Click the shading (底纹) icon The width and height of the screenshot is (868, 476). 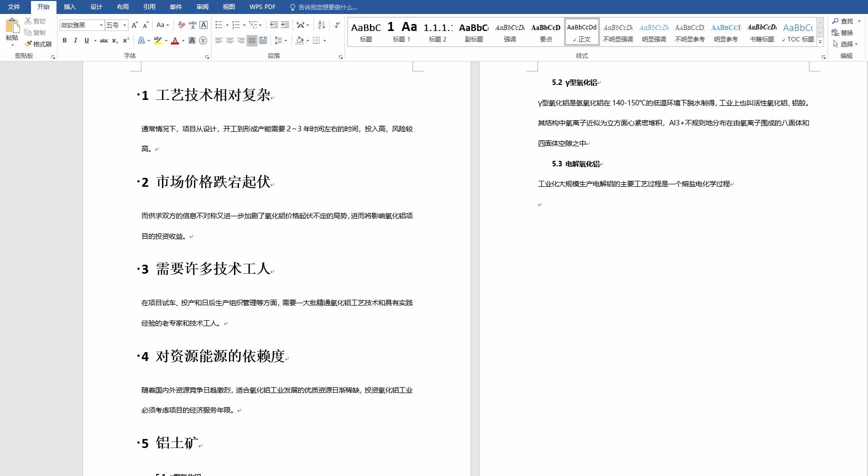click(299, 41)
